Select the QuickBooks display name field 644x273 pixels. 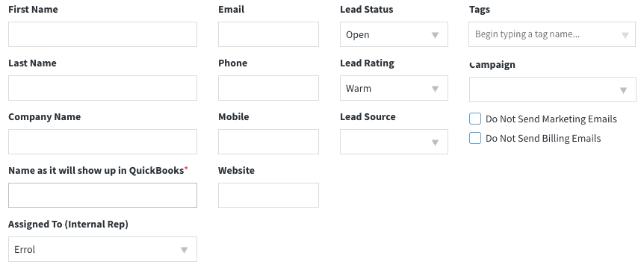(x=102, y=195)
